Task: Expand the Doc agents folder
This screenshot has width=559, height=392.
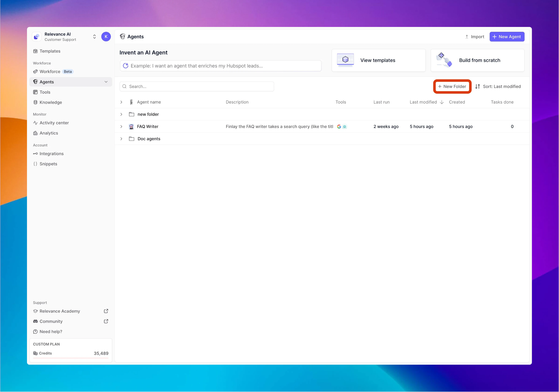Action: [x=121, y=139]
